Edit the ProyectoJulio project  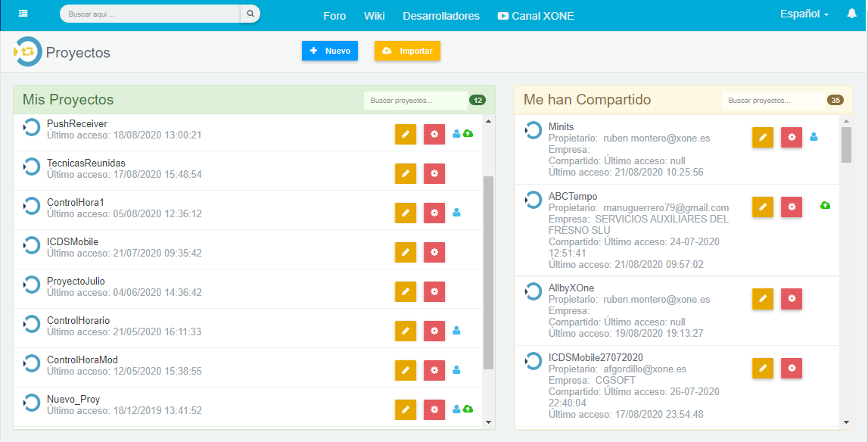click(x=405, y=291)
